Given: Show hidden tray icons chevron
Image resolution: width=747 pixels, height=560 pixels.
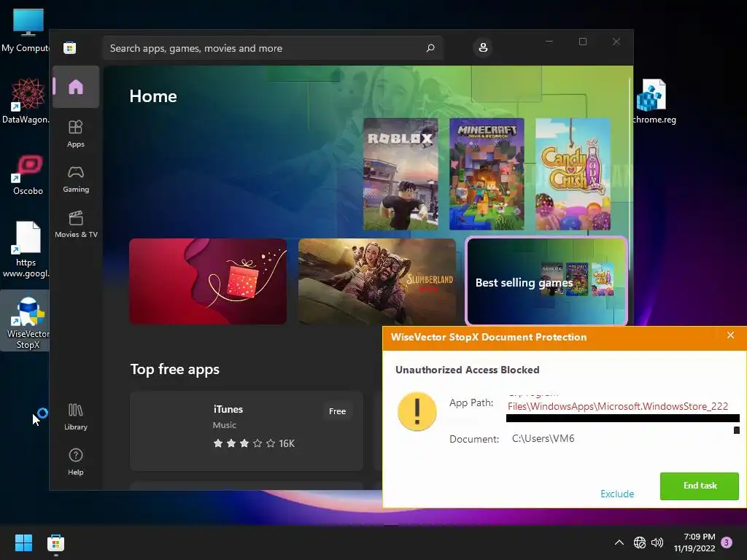Looking at the screenshot, I should point(619,542).
